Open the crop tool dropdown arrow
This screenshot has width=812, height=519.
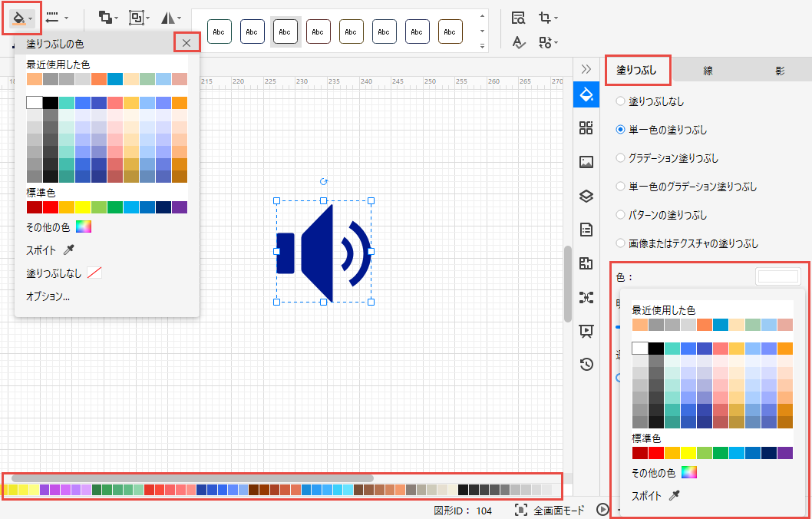click(556, 18)
